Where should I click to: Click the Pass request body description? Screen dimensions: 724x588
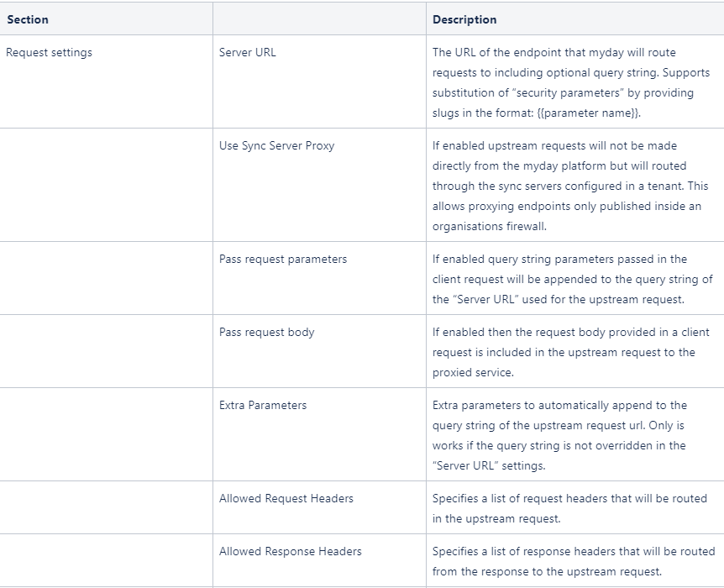pos(570,352)
